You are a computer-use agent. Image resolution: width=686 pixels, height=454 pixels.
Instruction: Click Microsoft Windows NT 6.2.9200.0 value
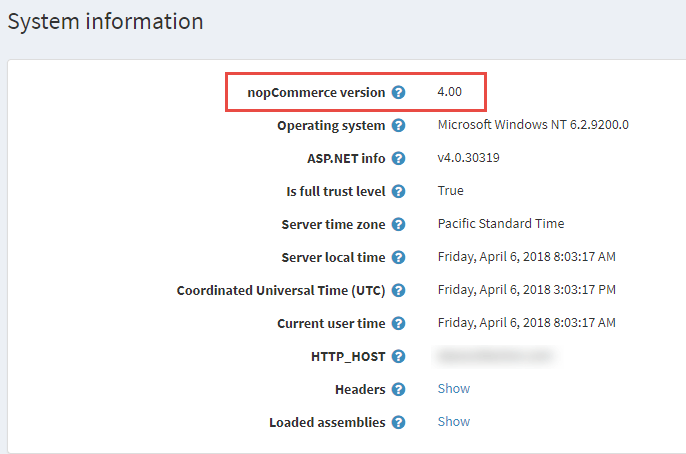pyautogui.click(x=533, y=125)
